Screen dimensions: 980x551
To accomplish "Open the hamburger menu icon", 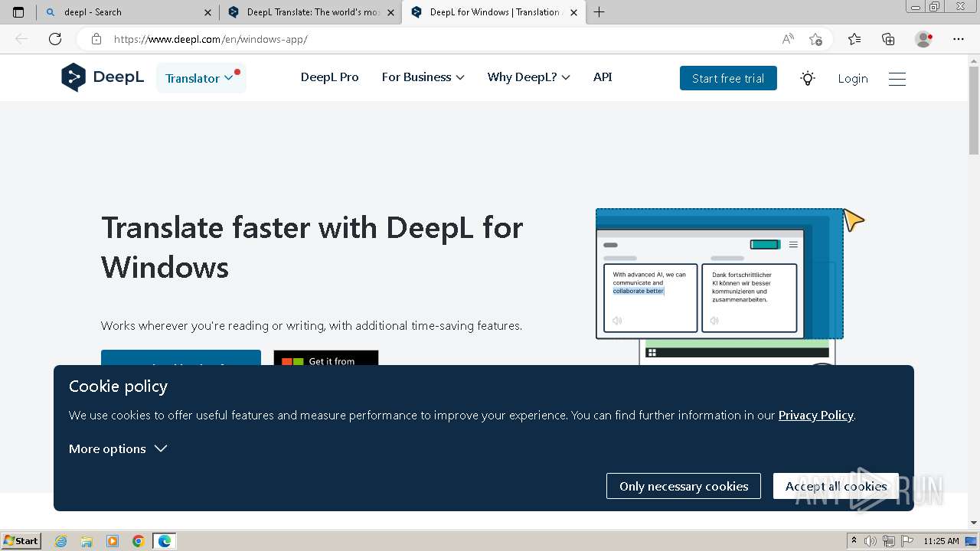I will coord(897,78).
